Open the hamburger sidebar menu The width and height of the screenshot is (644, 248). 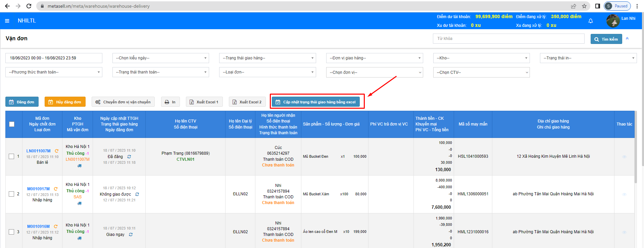(x=7, y=21)
